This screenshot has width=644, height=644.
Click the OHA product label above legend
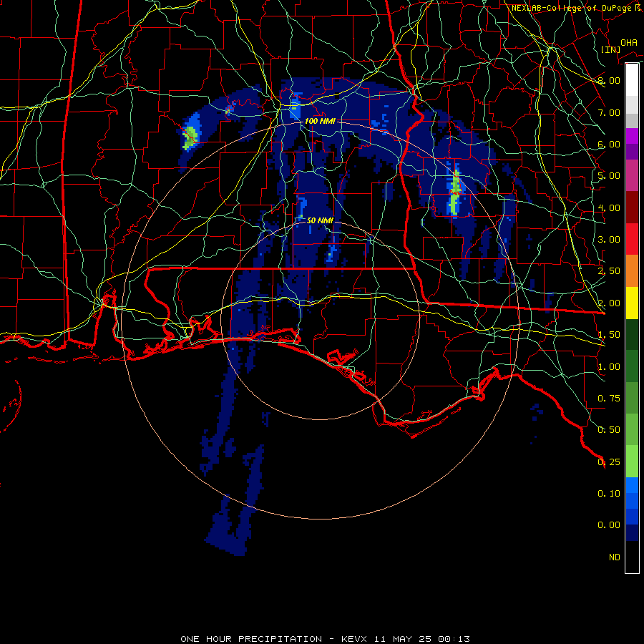coord(629,42)
